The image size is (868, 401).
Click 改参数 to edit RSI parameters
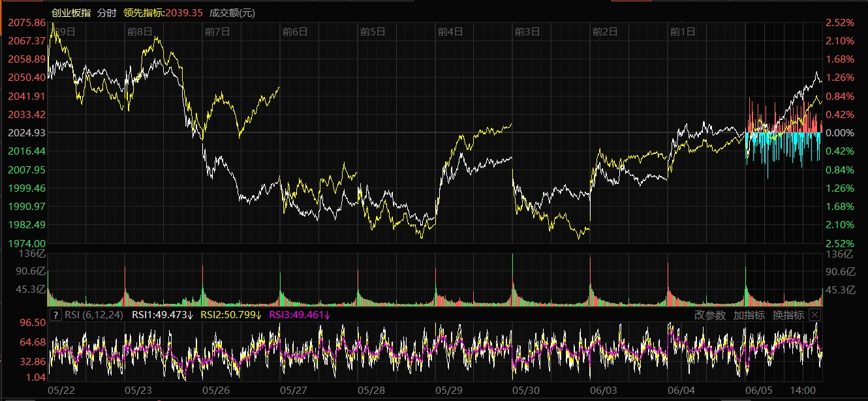(709, 315)
